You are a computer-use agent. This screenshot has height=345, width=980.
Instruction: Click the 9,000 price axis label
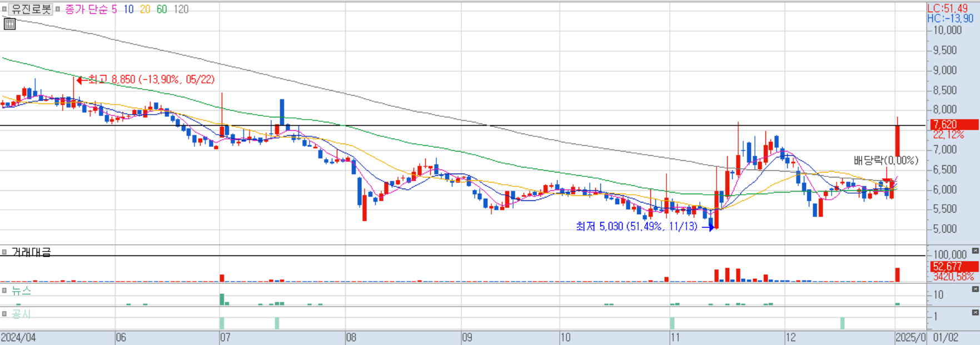coord(945,70)
